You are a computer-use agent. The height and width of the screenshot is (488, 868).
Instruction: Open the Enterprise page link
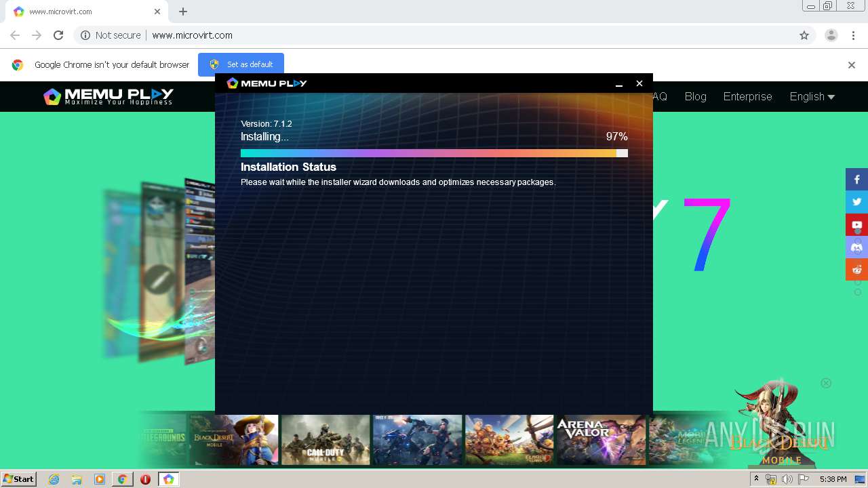point(747,96)
